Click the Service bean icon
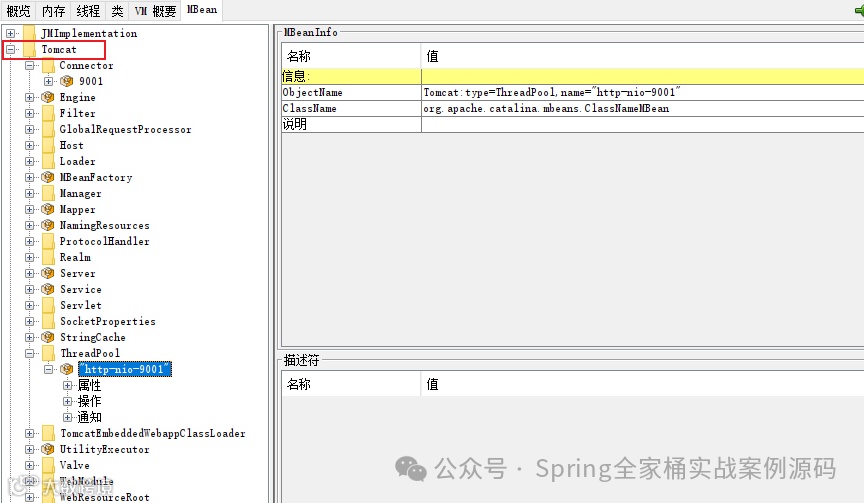 point(48,289)
